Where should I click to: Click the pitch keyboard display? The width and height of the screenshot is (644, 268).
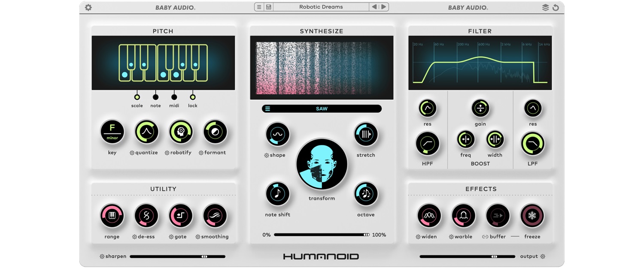pos(163,63)
